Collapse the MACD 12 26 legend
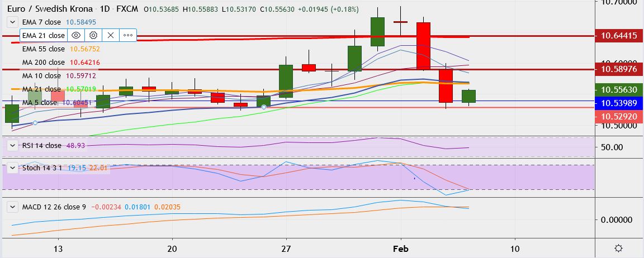The image size is (644, 258). pos(13,207)
